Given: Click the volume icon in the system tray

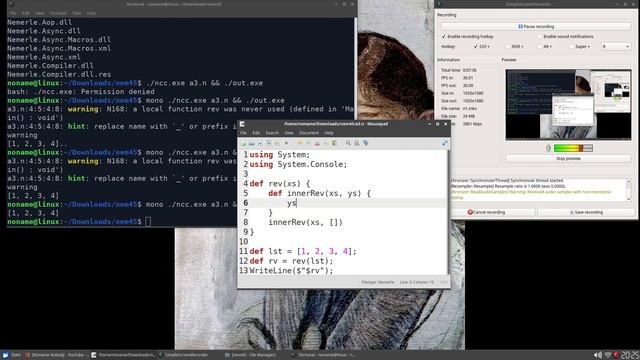Looking at the screenshot, I should coord(598,356).
